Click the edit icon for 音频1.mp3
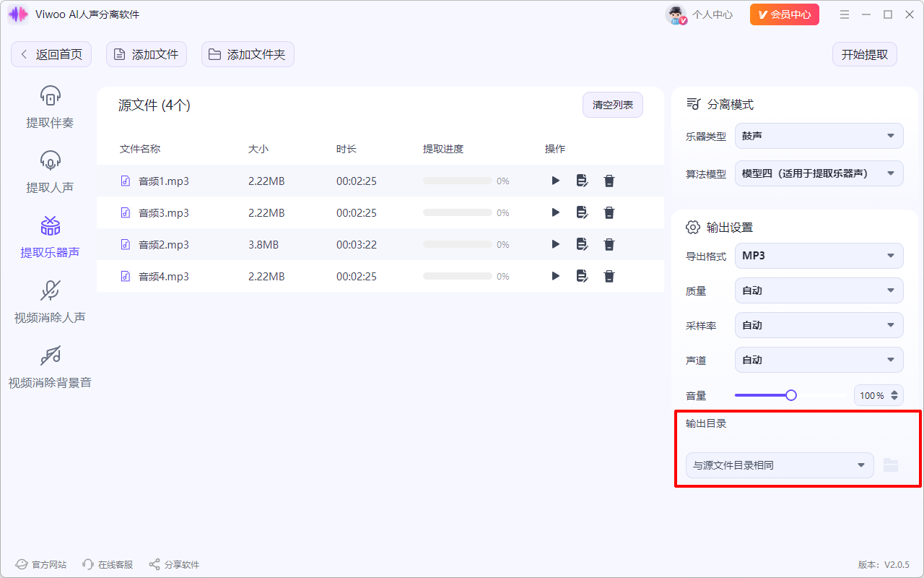 pos(582,181)
